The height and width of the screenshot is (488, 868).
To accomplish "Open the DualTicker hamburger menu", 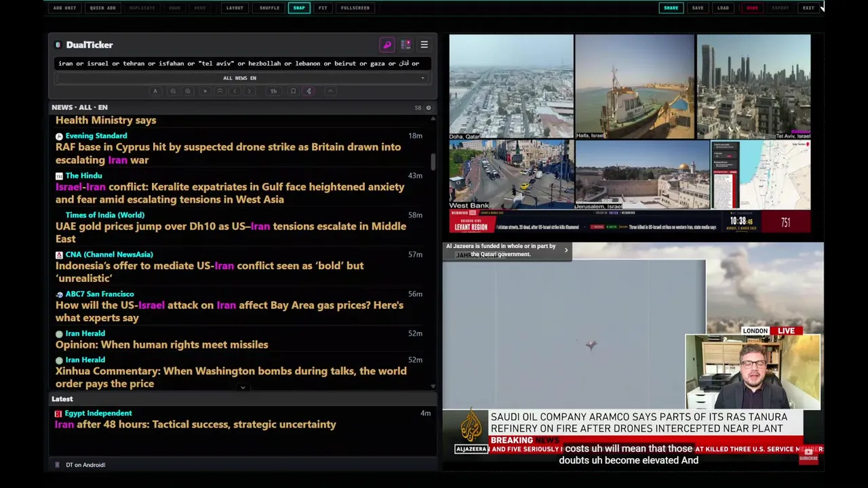I will click(x=424, y=45).
